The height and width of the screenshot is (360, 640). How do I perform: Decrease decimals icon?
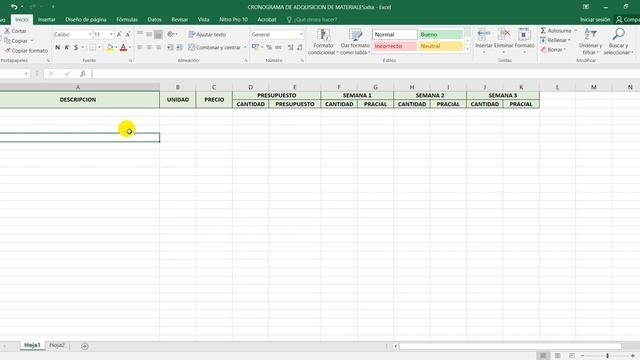tap(300, 47)
